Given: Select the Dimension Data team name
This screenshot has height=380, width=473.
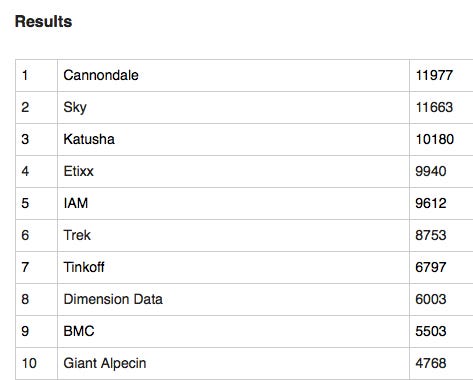Looking at the screenshot, I should tap(113, 299).
